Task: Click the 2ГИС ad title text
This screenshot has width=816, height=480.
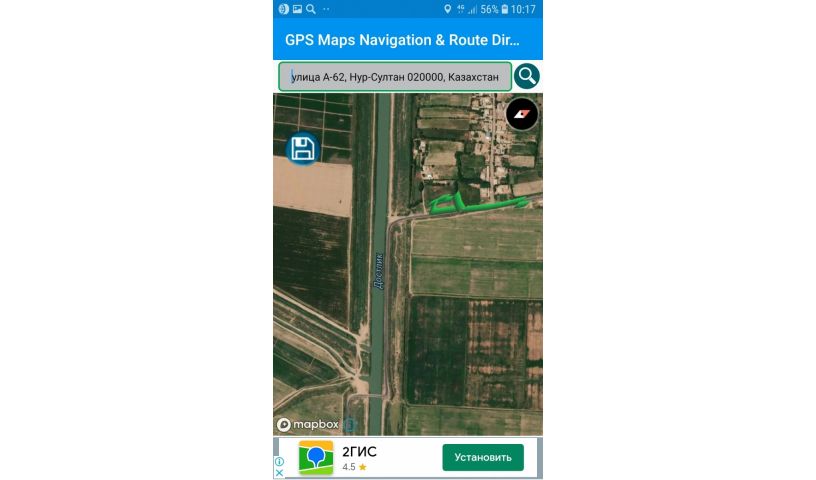Action: tap(359, 451)
